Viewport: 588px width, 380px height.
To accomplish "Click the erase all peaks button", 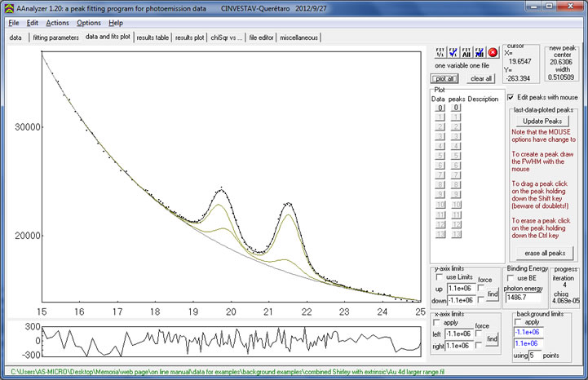I will tap(544, 253).
